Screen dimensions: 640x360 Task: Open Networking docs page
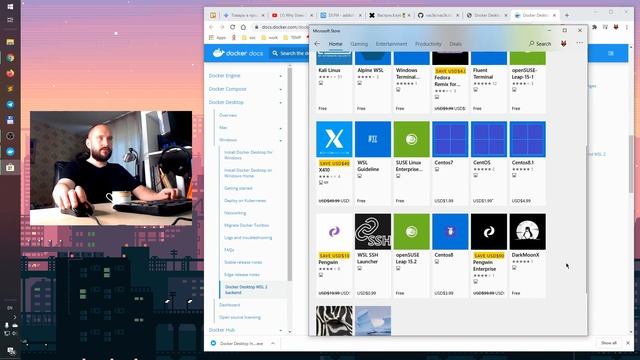coord(235,213)
